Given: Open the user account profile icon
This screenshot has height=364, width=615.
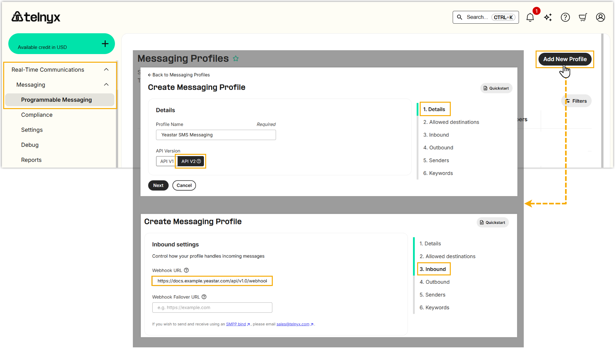Looking at the screenshot, I should coord(601,17).
